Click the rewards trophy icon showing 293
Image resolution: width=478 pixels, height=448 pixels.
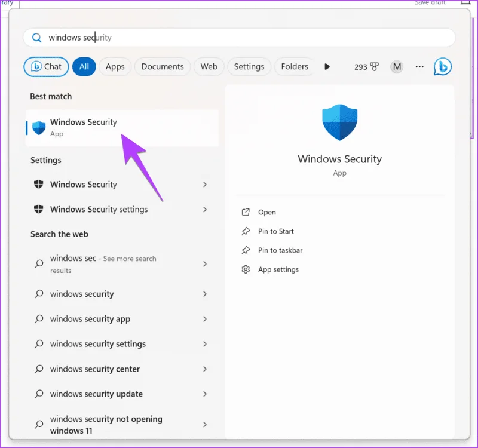point(375,66)
